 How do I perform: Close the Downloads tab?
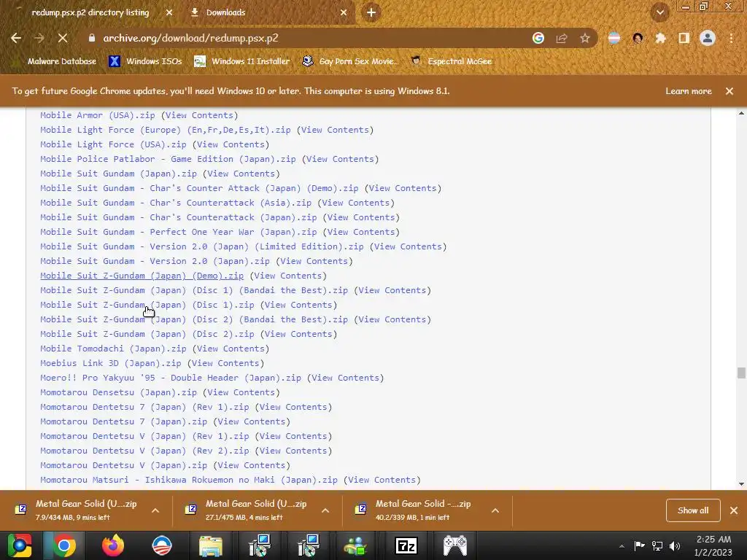(344, 12)
